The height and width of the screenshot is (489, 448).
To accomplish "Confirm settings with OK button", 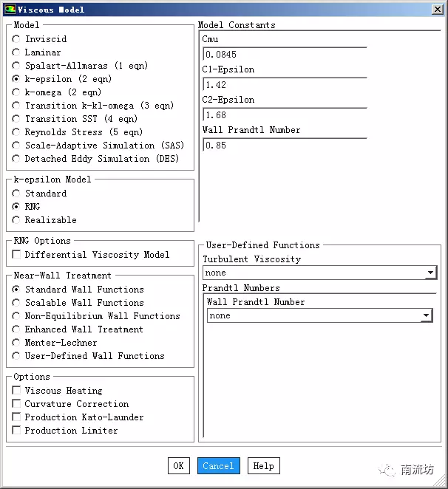I will [179, 466].
